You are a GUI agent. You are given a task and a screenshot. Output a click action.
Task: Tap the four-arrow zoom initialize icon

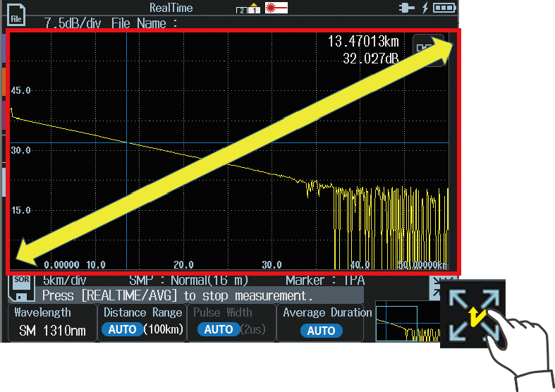click(x=474, y=314)
